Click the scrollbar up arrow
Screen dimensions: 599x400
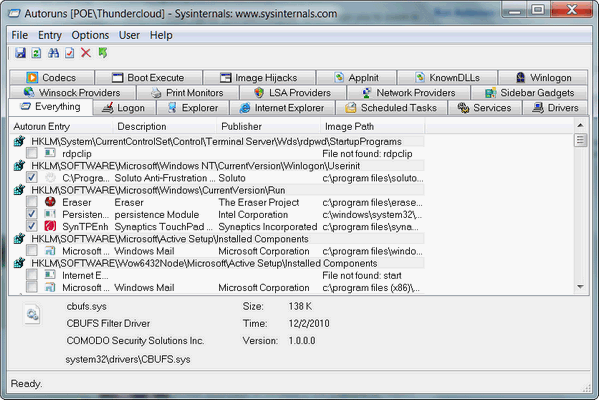580,125
